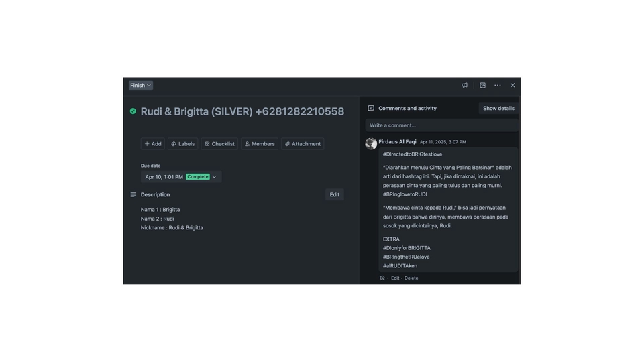Screen dimensions: 644x362
Task: Click Show details in activity panel
Action: pos(498,109)
